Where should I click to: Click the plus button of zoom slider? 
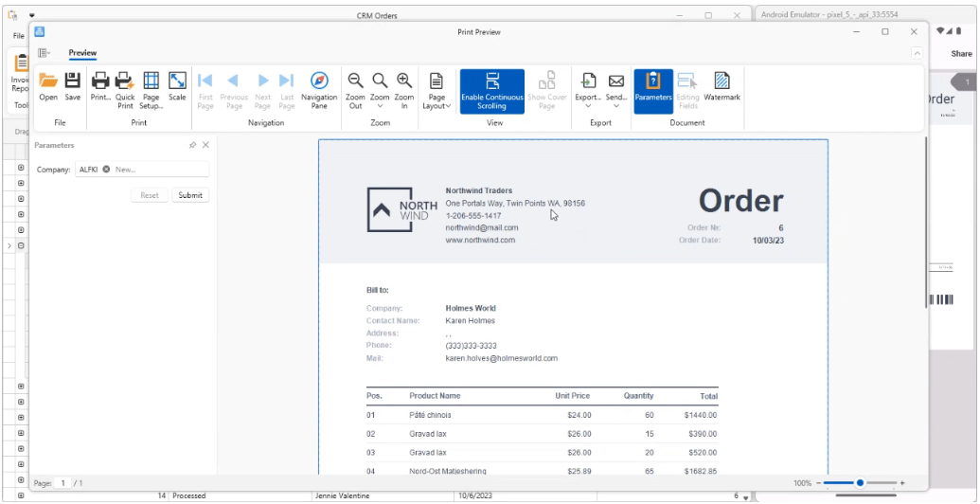[901, 483]
